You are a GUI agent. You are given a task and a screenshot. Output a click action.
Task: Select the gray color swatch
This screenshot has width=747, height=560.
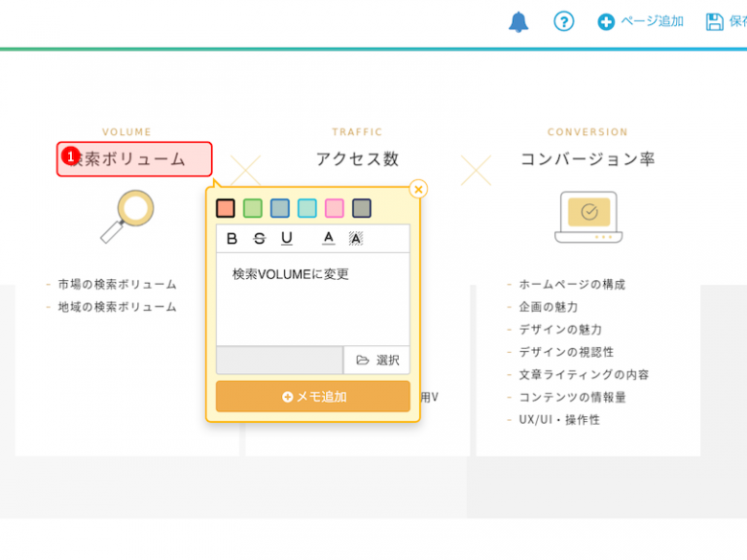click(x=362, y=208)
